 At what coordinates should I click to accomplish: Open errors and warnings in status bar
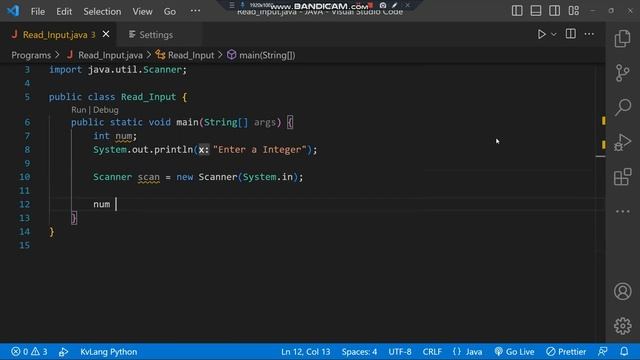pos(29,351)
